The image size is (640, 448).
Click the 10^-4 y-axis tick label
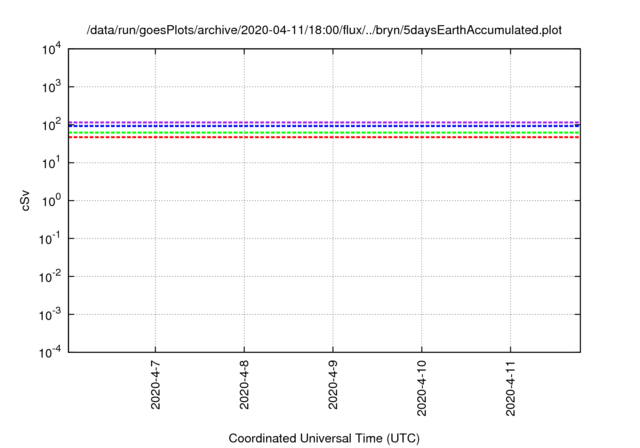[x=50, y=352]
